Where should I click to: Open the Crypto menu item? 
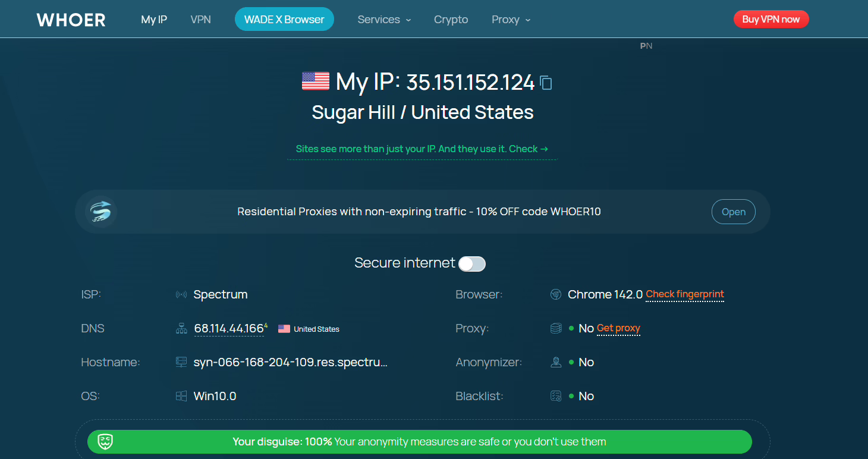point(451,20)
